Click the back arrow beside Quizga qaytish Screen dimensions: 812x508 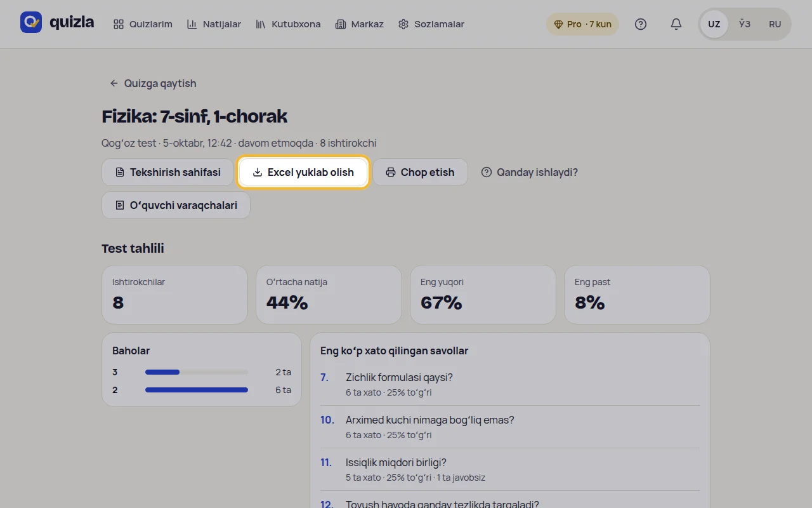point(114,83)
